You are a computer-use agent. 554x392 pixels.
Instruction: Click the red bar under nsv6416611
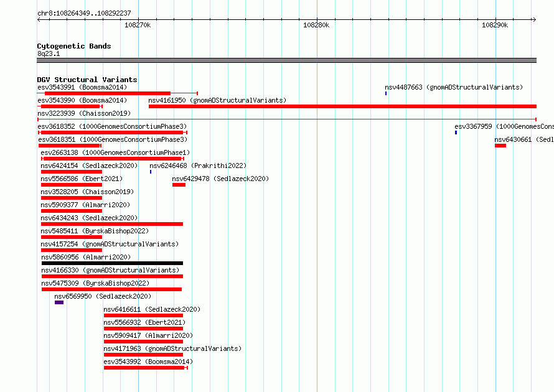tap(143, 315)
